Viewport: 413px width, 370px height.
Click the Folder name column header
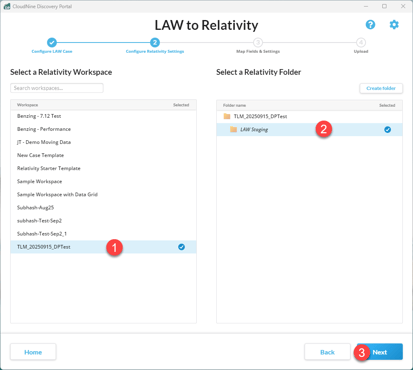pyautogui.click(x=234, y=105)
